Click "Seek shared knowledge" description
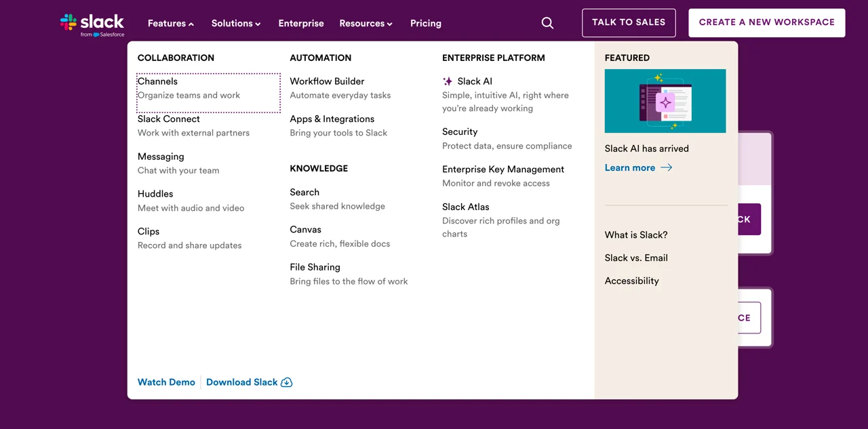The image size is (868, 429). 338,207
